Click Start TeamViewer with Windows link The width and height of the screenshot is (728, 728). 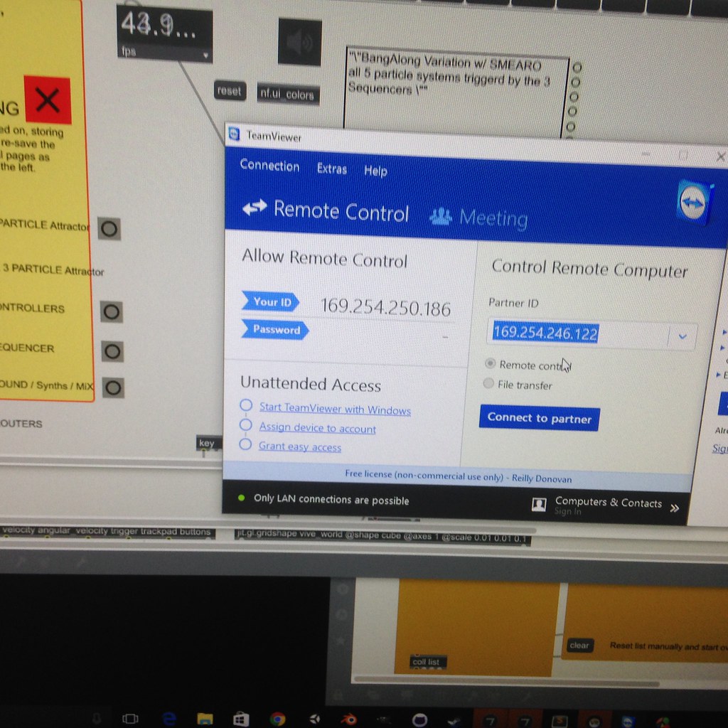(335, 408)
